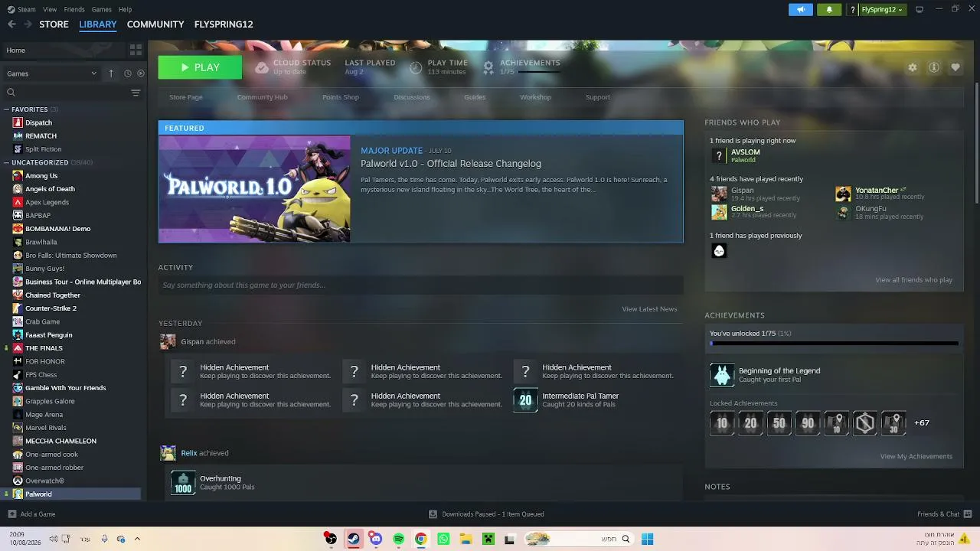Viewport: 980px width, 551px height.
Task: Open the Community Hub link
Action: [x=263, y=97]
